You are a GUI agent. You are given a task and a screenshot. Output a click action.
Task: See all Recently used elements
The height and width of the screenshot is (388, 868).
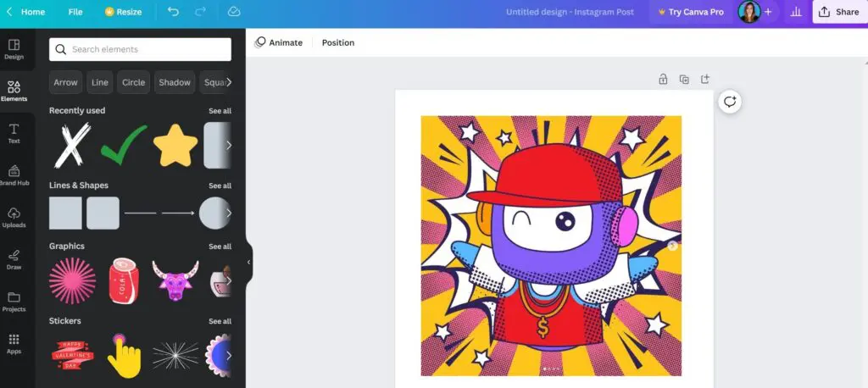220,111
